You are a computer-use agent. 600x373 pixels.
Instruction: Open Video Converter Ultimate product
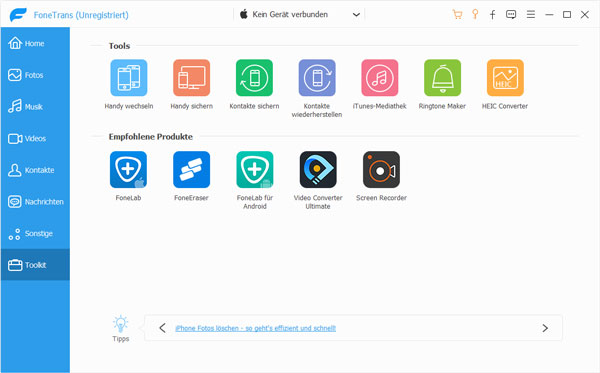pyautogui.click(x=318, y=169)
